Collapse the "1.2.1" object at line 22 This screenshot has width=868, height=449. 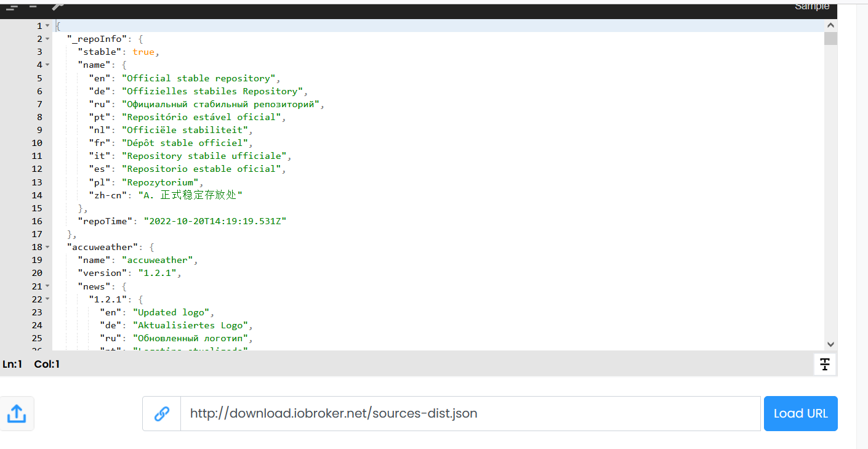[x=47, y=299]
